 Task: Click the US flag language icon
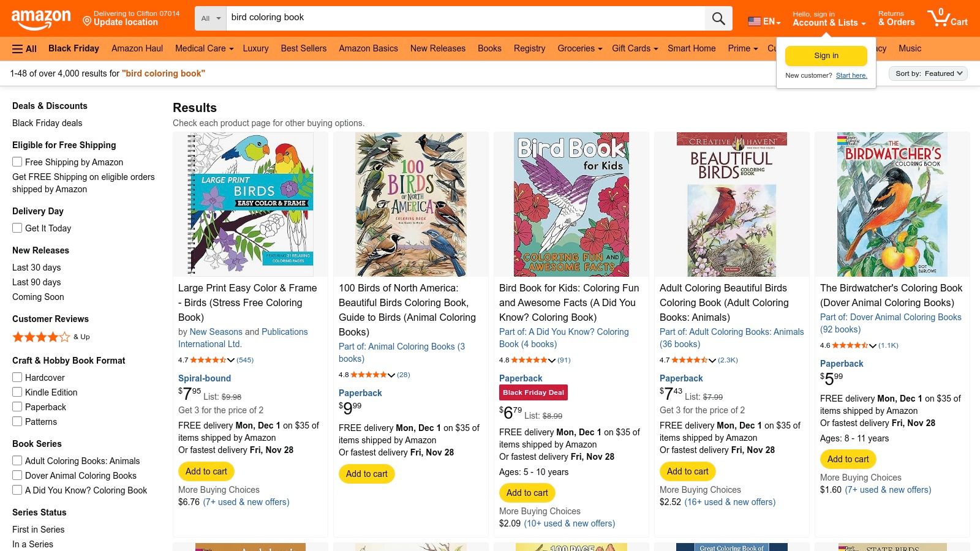[x=753, y=21]
